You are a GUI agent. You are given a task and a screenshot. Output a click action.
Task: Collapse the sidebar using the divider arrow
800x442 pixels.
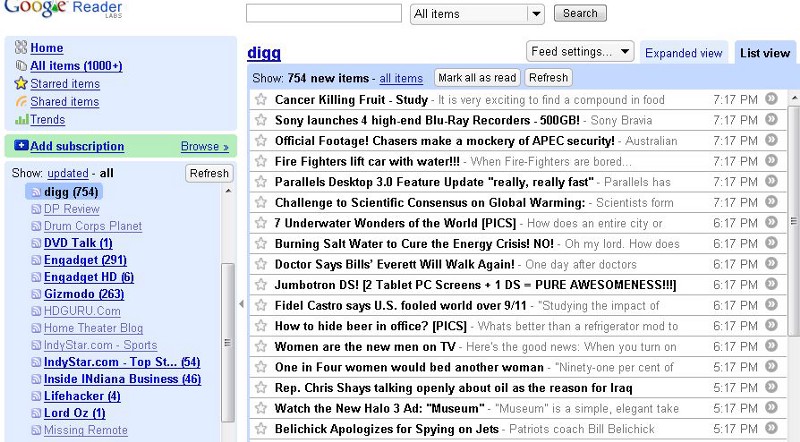[241, 303]
